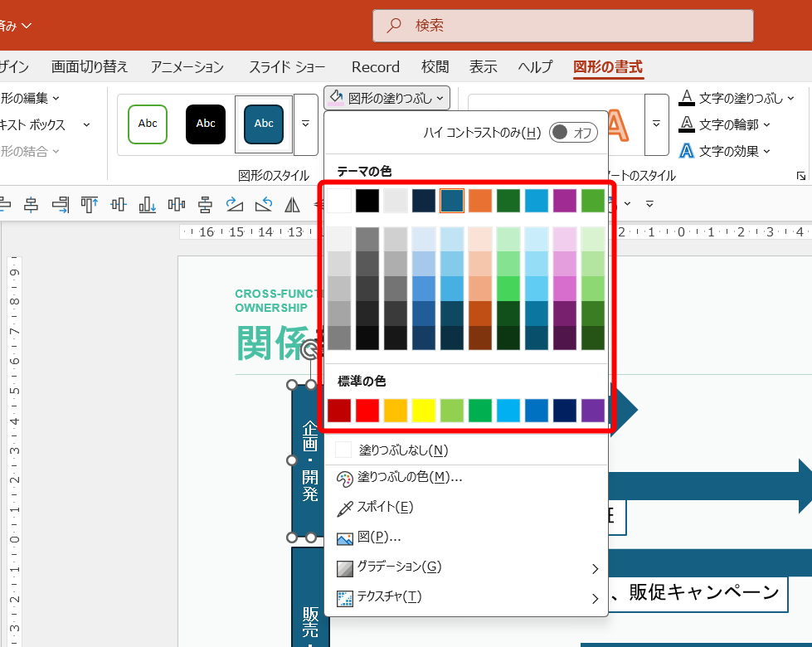Viewport: 812px width, 647px height.
Task: Apply the green outlined Abc shape style
Action: [148, 124]
